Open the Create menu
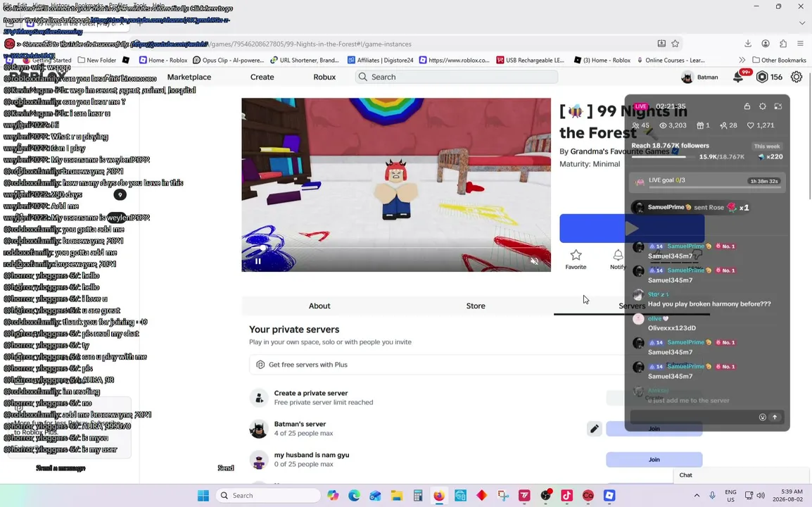 [x=262, y=77]
